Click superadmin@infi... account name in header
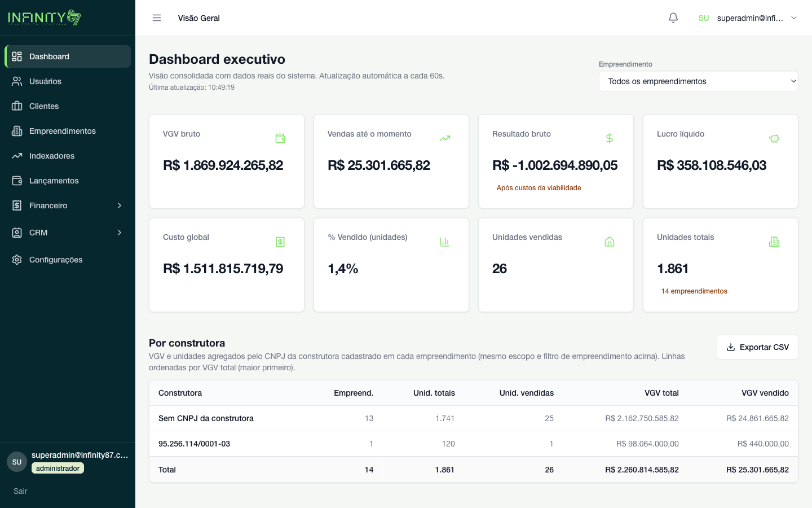The width and height of the screenshot is (812, 508). point(750,18)
